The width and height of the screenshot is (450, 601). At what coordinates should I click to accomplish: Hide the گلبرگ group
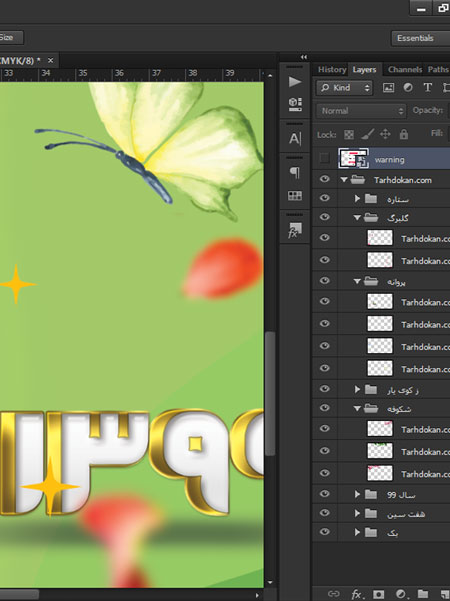pos(324,217)
